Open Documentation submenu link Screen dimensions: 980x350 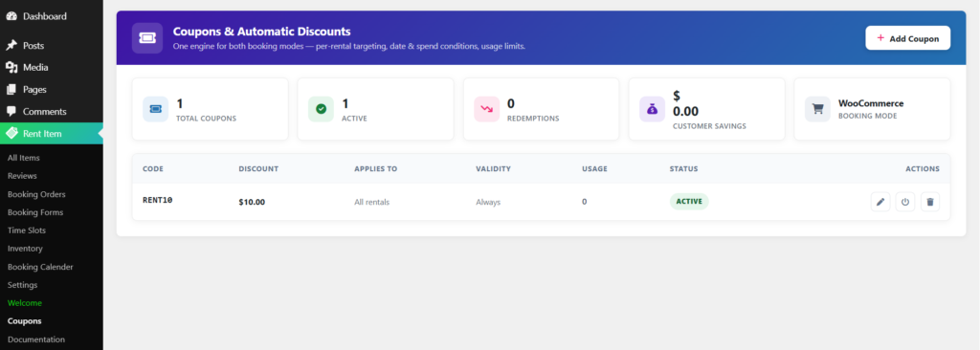[x=36, y=339]
